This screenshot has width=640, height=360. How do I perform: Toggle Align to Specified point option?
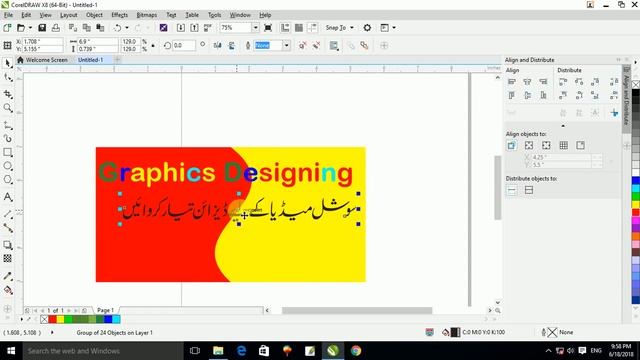pyautogui.click(x=581, y=145)
